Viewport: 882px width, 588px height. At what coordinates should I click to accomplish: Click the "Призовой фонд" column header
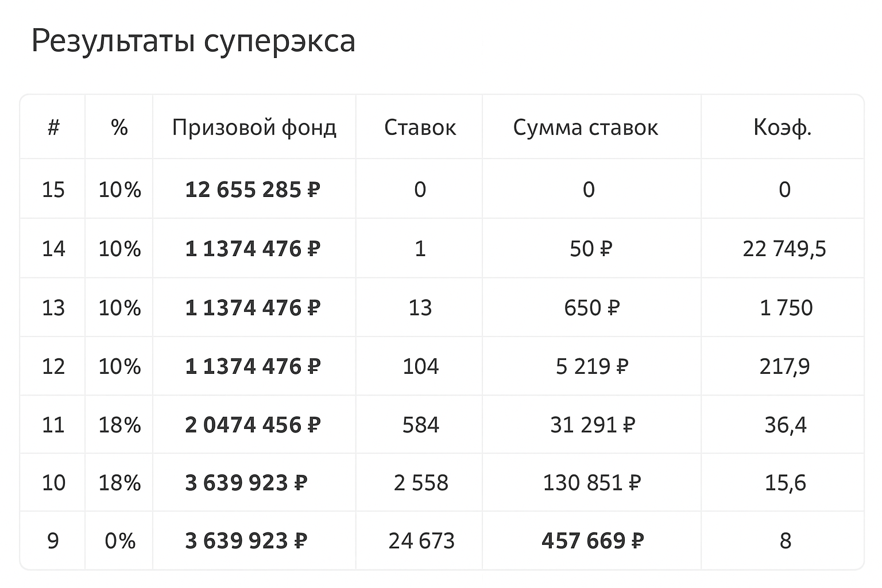coord(254,127)
